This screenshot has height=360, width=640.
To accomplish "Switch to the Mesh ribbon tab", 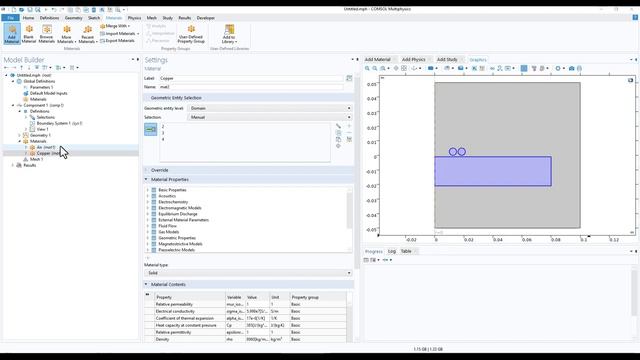I will (151, 18).
